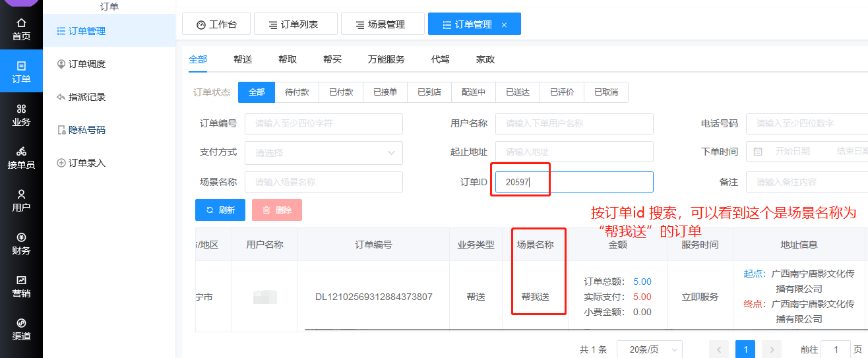This screenshot has height=358, width=868.
Task: Click the calendar icon in 下单时间
Action: (x=758, y=152)
